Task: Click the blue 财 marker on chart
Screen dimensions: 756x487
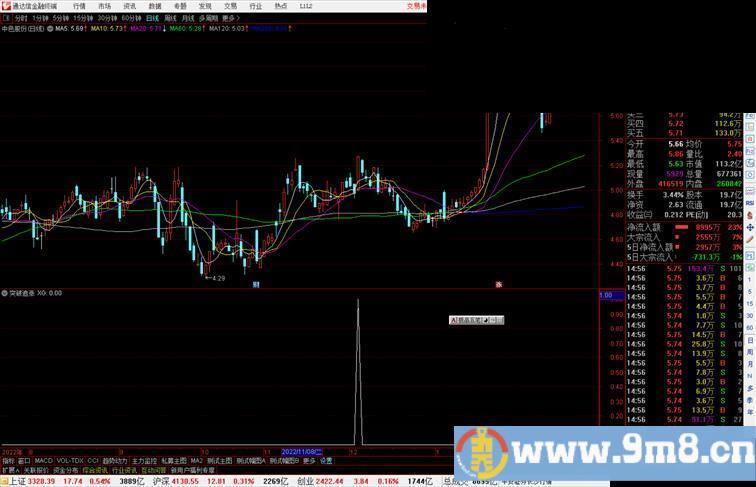Action: point(256,285)
